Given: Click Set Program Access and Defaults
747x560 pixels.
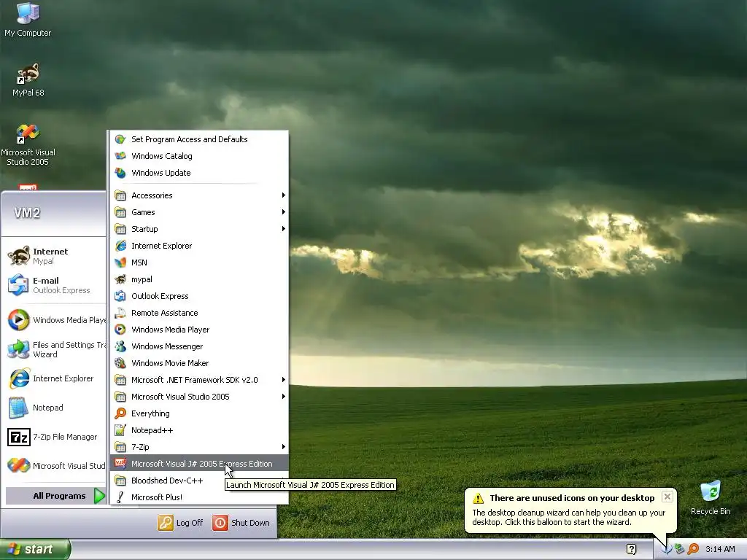Looking at the screenshot, I should [x=200, y=139].
